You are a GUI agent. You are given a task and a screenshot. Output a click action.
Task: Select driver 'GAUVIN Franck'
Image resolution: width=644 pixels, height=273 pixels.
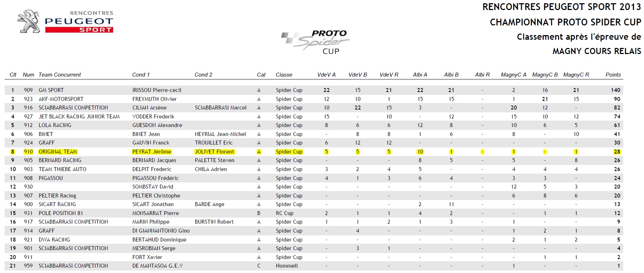151,143
